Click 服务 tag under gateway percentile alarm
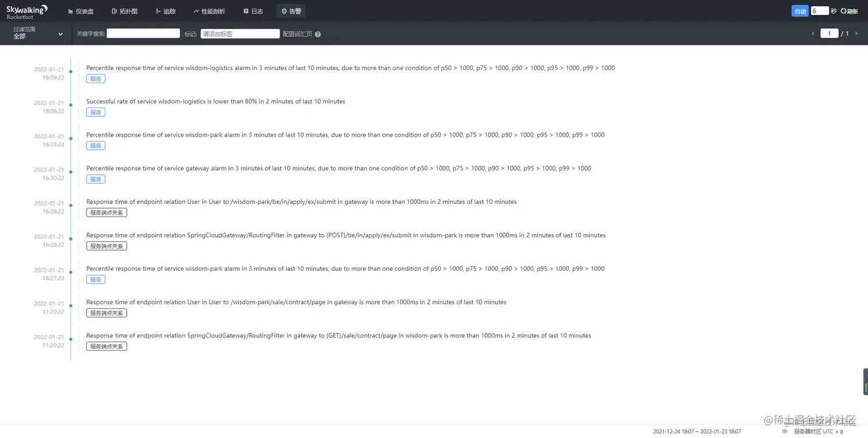The height and width of the screenshot is (438, 868). 96,179
